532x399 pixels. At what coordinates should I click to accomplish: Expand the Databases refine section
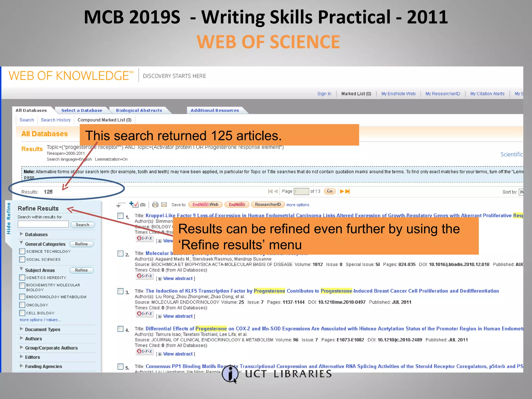click(x=22, y=234)
